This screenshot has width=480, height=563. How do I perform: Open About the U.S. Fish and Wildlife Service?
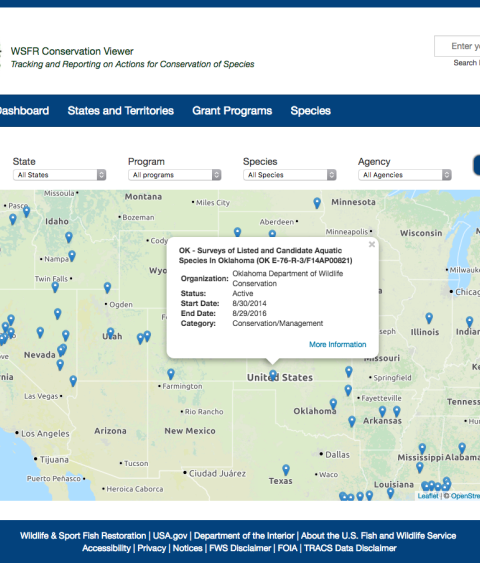click(x=378, y=536)
